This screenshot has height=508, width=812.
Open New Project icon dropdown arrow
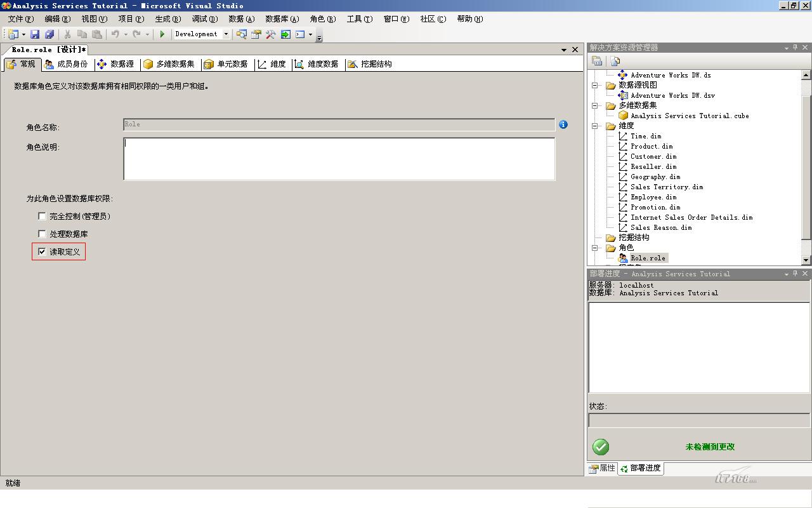[x=23, y=34]
